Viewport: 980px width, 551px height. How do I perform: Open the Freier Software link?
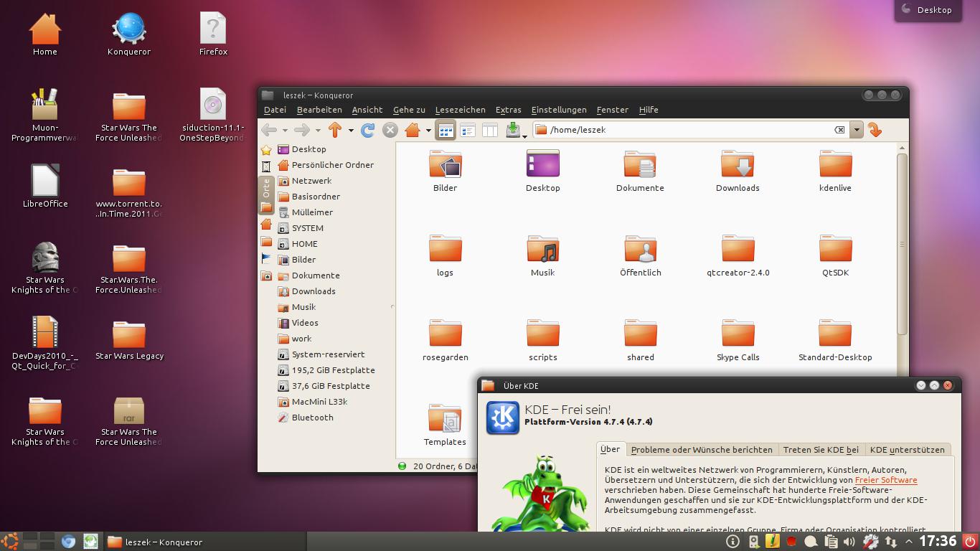pos(886,480)
